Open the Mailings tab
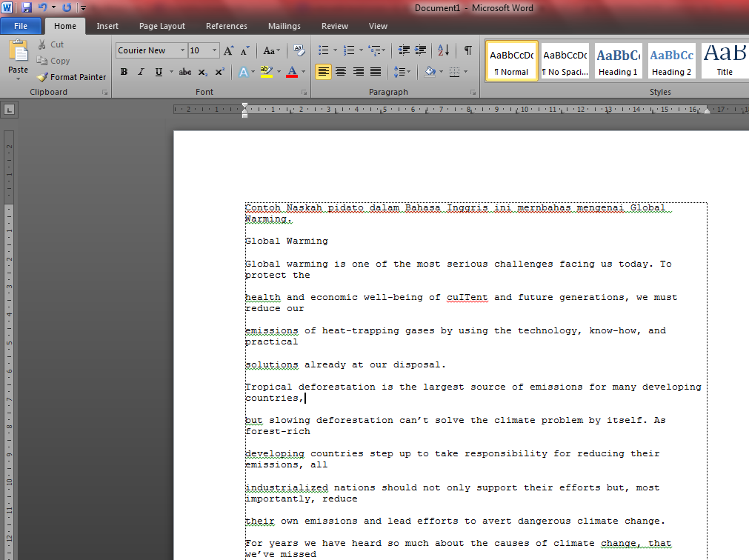Image resolution: width=749 pixels, height=560 pixels. click(284, 26)
